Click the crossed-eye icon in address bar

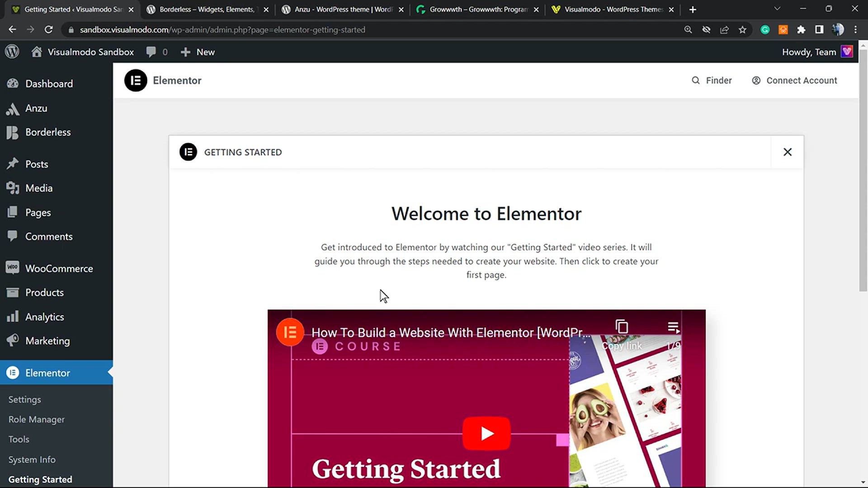click(706, 30)
